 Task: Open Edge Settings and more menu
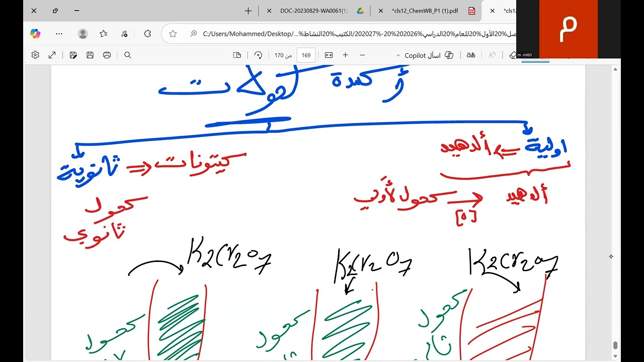pyautogui.click(x=59, y=34)
